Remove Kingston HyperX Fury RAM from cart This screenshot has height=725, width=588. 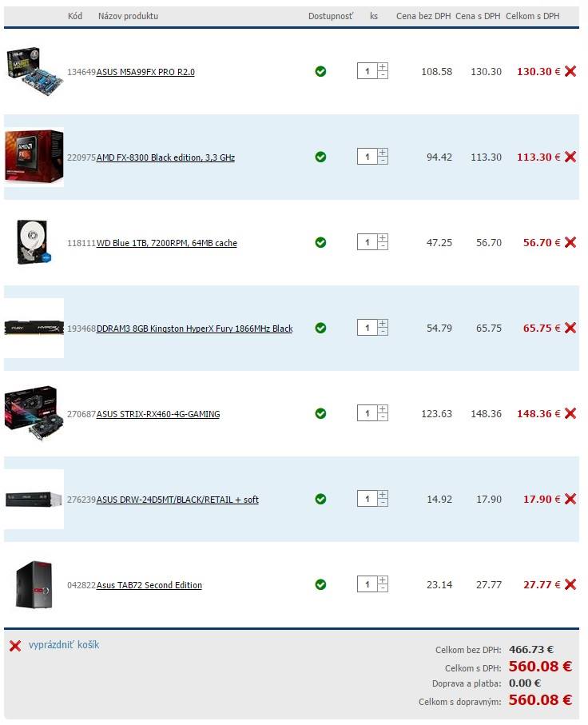point(570,328)
